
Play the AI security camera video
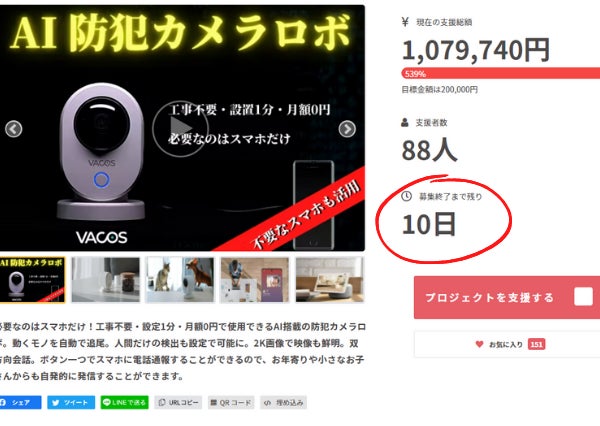point(180,129)
